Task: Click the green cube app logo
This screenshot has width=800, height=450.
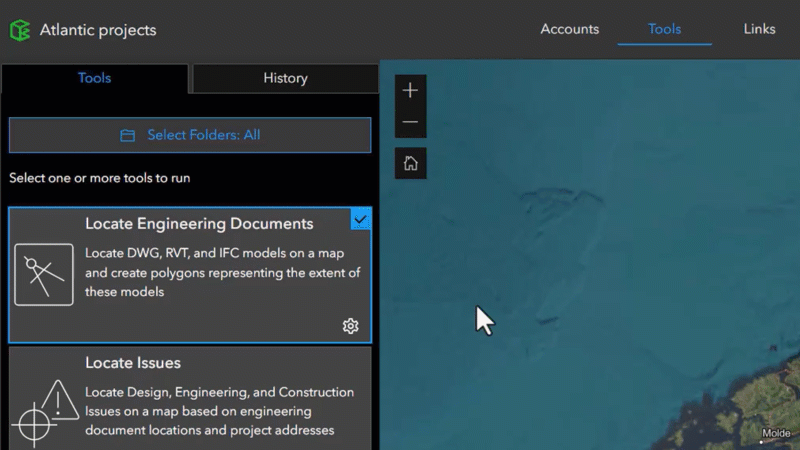Action: click(20, 30)
